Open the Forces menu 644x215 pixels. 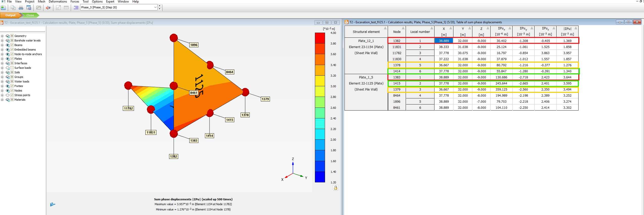click(x=75, y=2)
